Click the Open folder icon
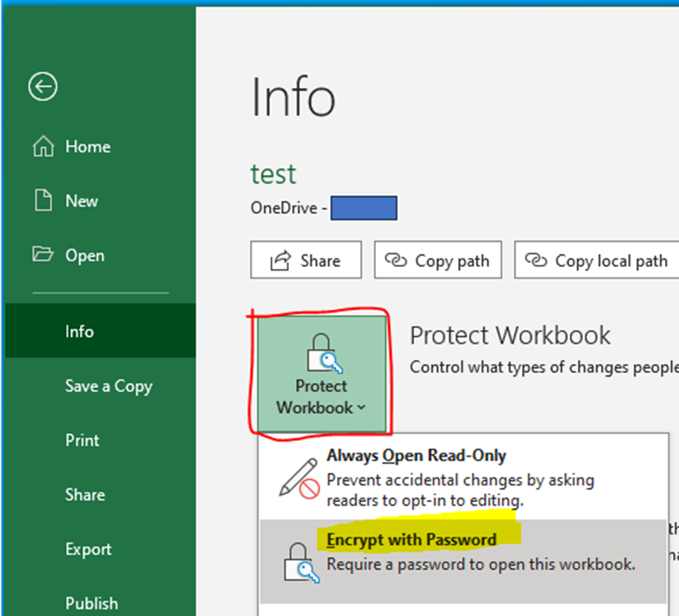Image resolution: width=679 pixels, height=616 pixels. [x=43, y=254]
